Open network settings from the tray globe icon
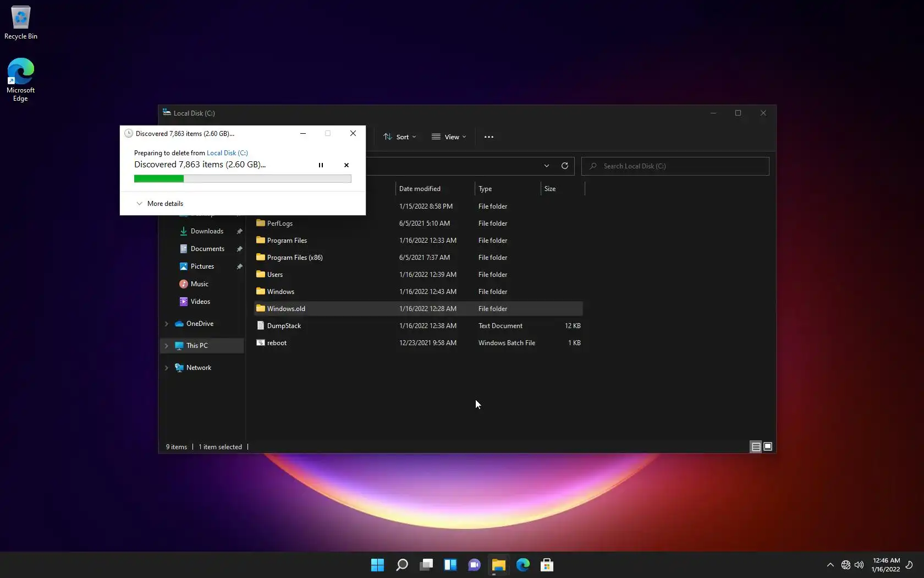 846,565
